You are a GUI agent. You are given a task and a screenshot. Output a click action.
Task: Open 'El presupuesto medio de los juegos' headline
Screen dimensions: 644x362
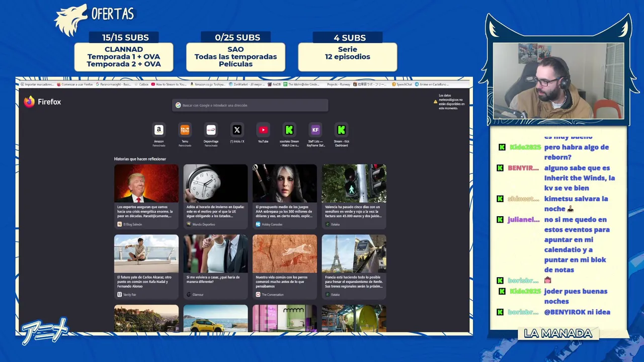(x=284, y=211)
